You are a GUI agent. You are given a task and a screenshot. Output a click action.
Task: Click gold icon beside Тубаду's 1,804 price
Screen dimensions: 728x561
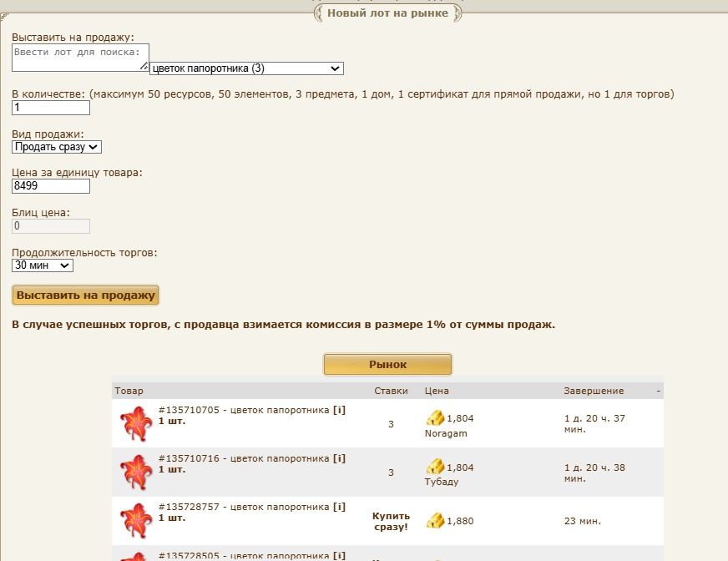[x=435, y=467]
